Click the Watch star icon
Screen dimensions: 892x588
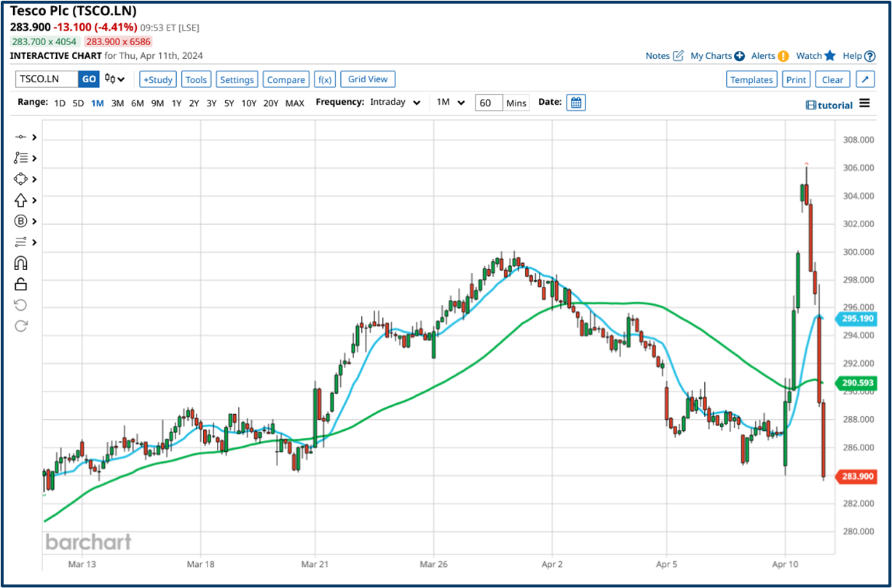829,56
